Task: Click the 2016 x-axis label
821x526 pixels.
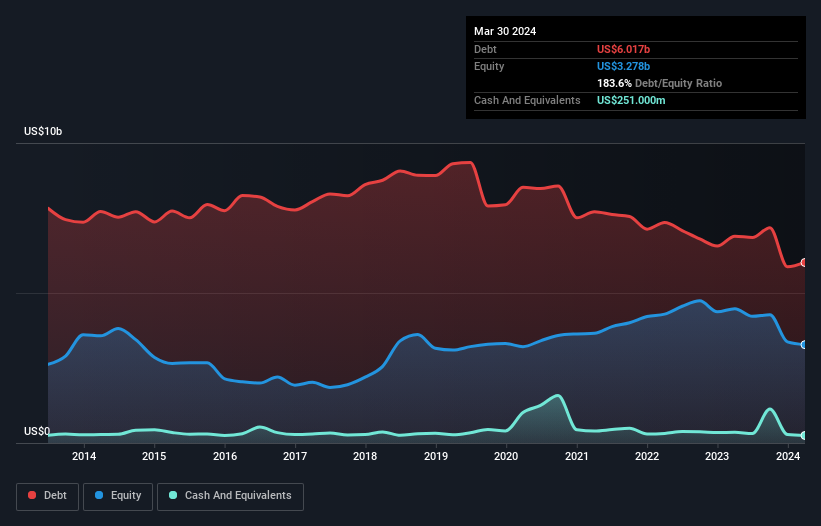Action: tap(225, 456)
